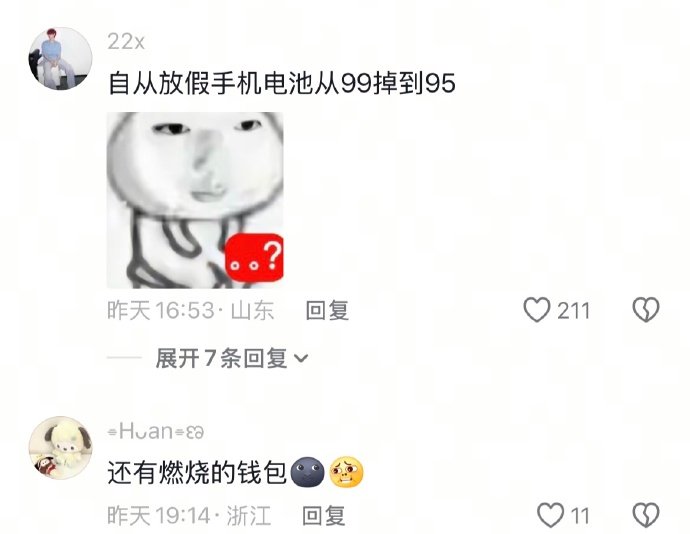
Task: Like the 22x comment with heart icon
Action: click(537, 310)
